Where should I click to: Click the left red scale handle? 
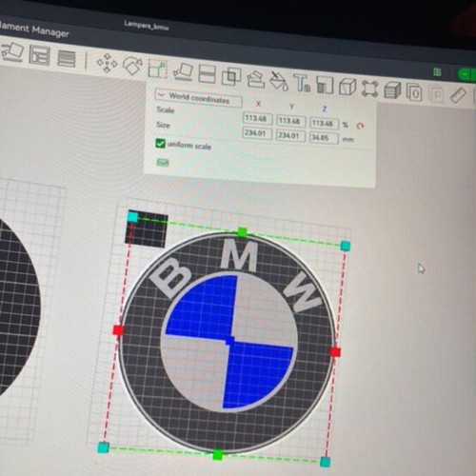click(x=118, y=330)
